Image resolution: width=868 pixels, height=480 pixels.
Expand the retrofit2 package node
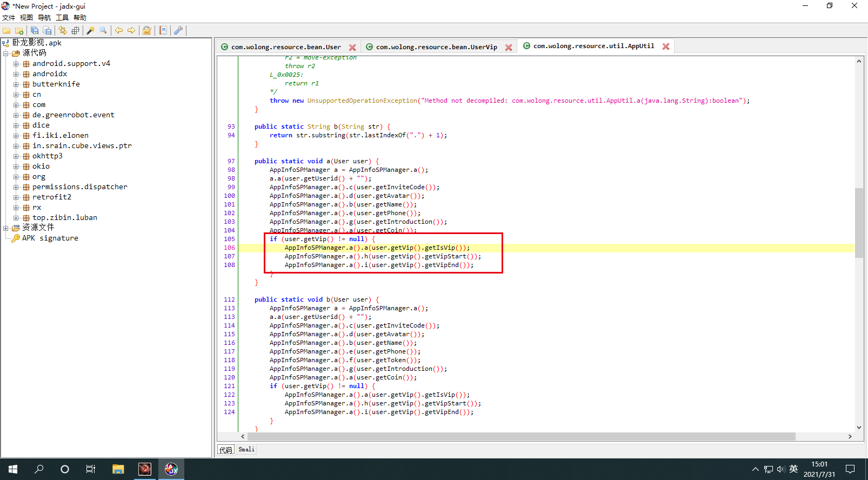click(x=16, y=197)
